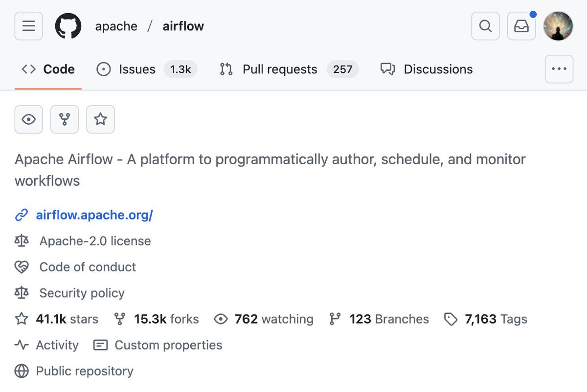Viewport: 587px width, 392px height.
Task: Click the link chain icon beside website
Action: 22,215
